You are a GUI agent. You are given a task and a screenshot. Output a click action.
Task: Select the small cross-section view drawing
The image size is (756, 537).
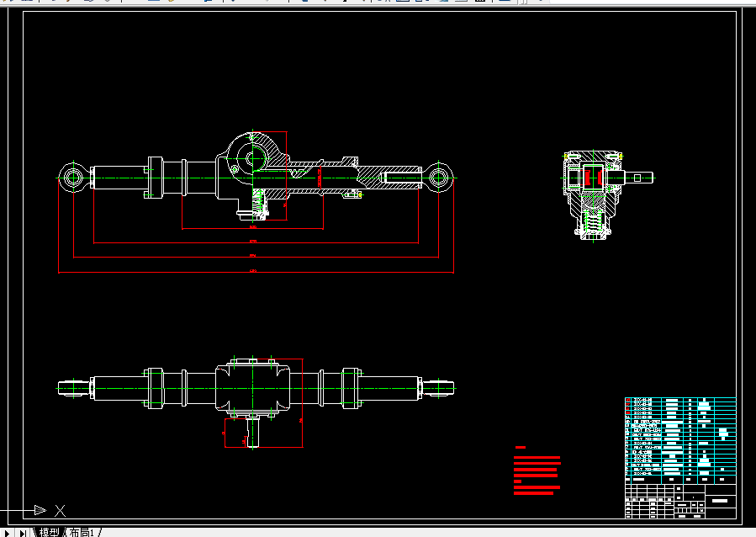[608, 196]
